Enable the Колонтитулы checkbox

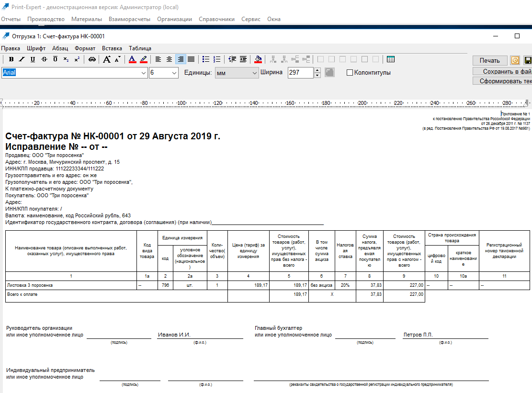[350, 73]
